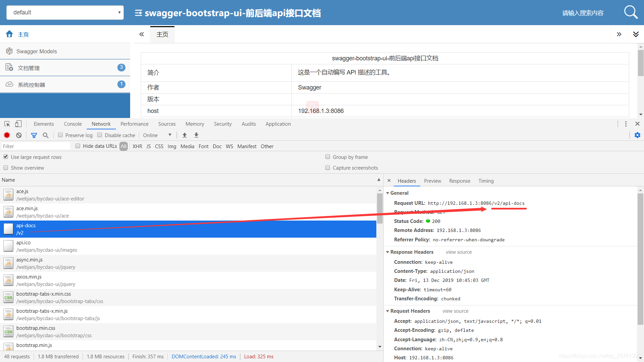Click the main page vertical scrollbar
This screenshot has width=644, height=362.
[x=640, y=63]
